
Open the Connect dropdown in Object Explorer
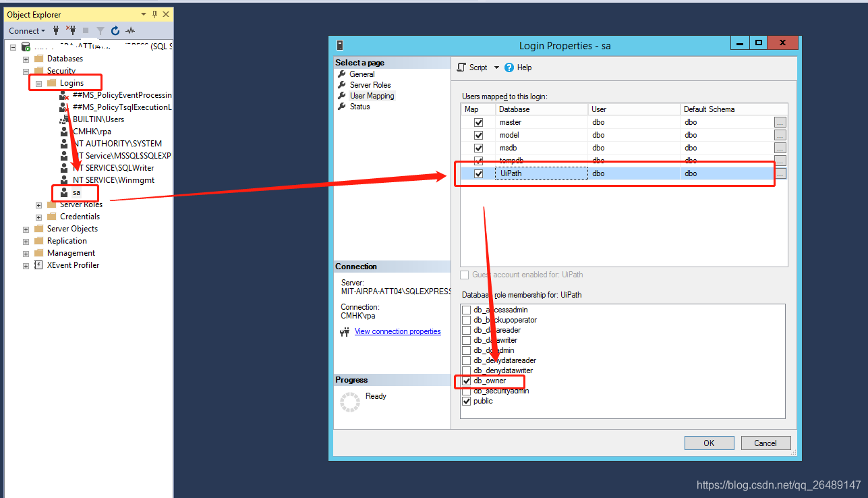(27, 30)
